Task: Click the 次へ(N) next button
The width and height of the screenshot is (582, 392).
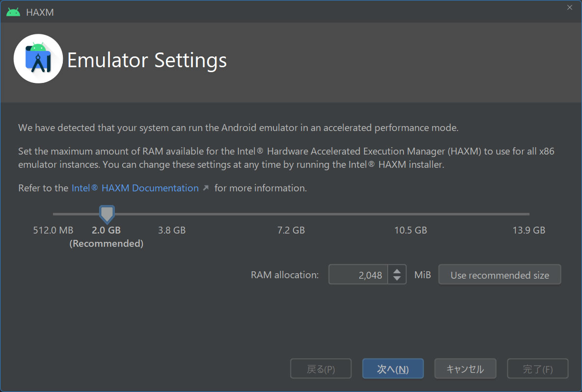Action: (x=393, y=369)
